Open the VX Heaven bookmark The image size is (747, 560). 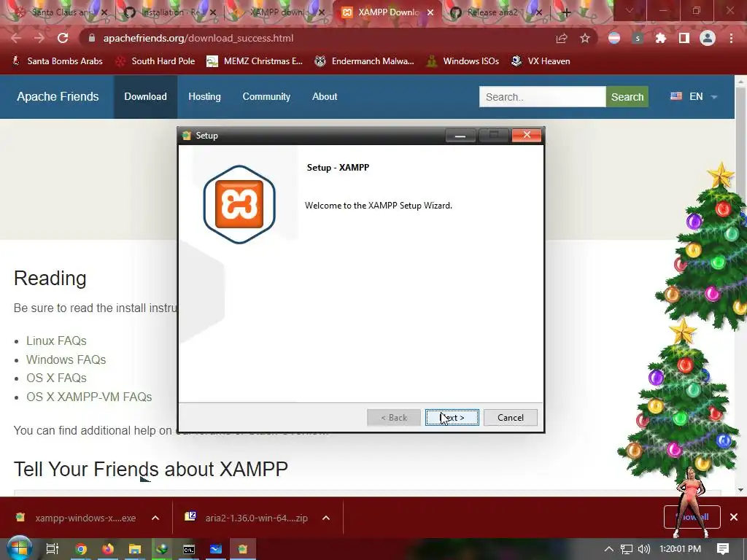coord(541,61)
